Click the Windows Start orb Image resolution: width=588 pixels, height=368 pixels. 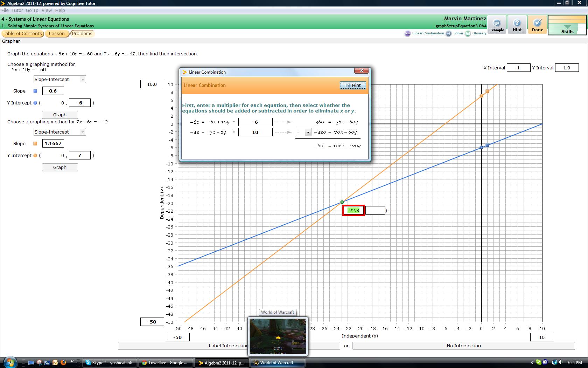pos(10,362)
